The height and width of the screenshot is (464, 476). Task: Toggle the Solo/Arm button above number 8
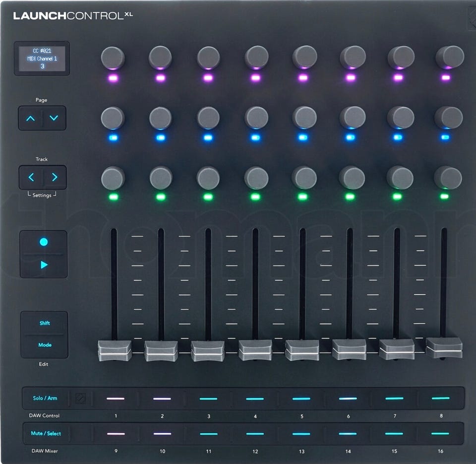pos(440,398)
